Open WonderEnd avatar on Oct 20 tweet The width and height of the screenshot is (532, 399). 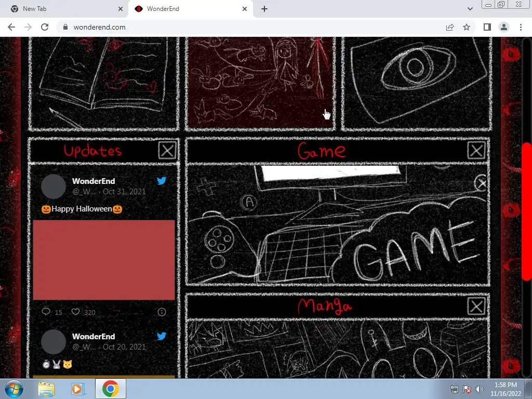pos(54,342)
